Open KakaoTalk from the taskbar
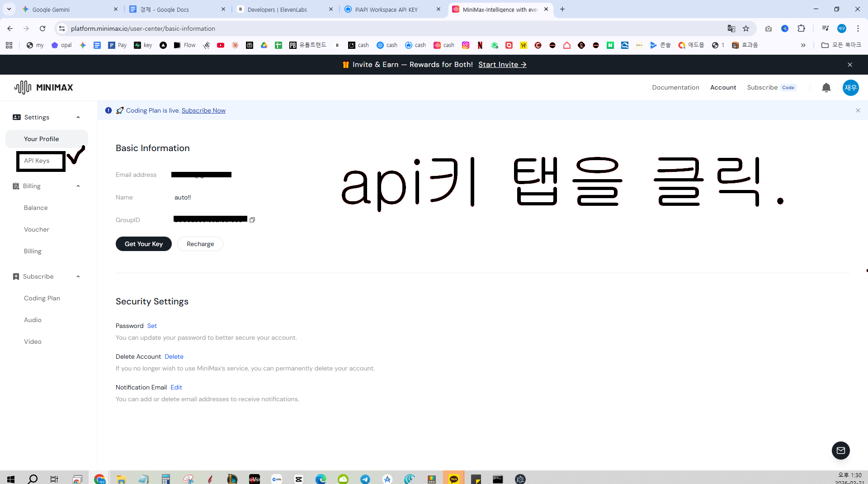The width and height of the screenshot is (868, 484). point(453,479)
